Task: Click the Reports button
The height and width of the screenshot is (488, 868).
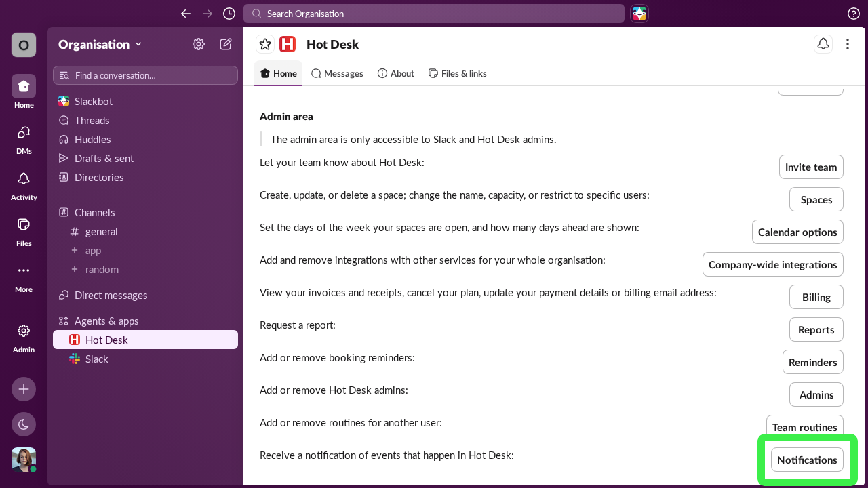Action: [x=816, y=329]
